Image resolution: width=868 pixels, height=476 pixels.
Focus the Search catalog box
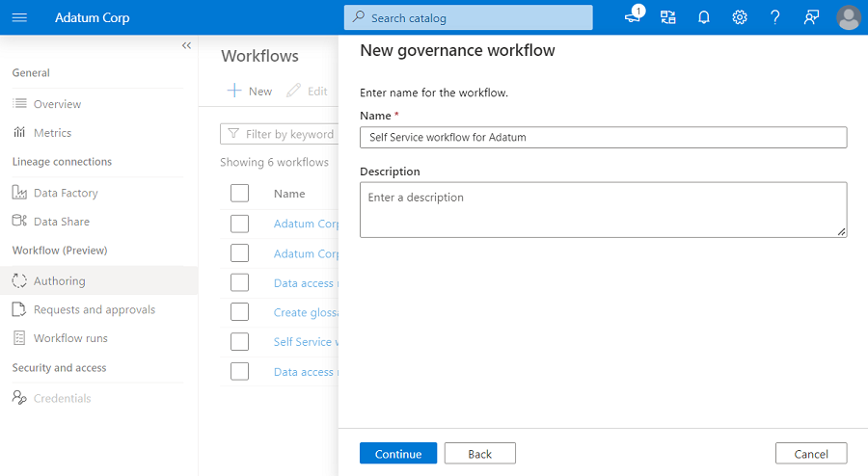coord(468,17)
